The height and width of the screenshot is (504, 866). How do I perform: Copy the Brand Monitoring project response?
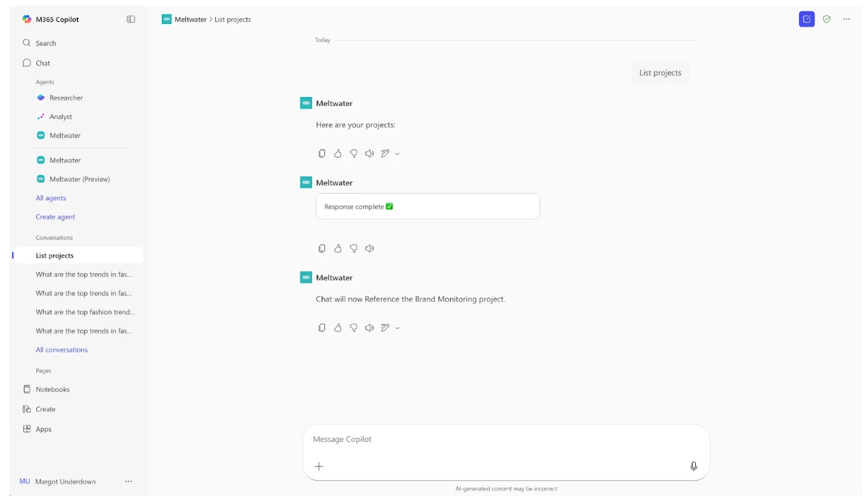[x=322, y=328]
